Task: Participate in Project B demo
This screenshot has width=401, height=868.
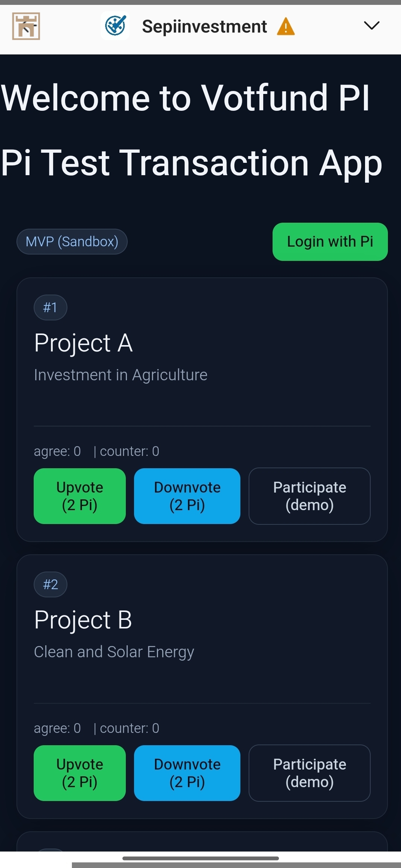Action: tap(310, 773)
